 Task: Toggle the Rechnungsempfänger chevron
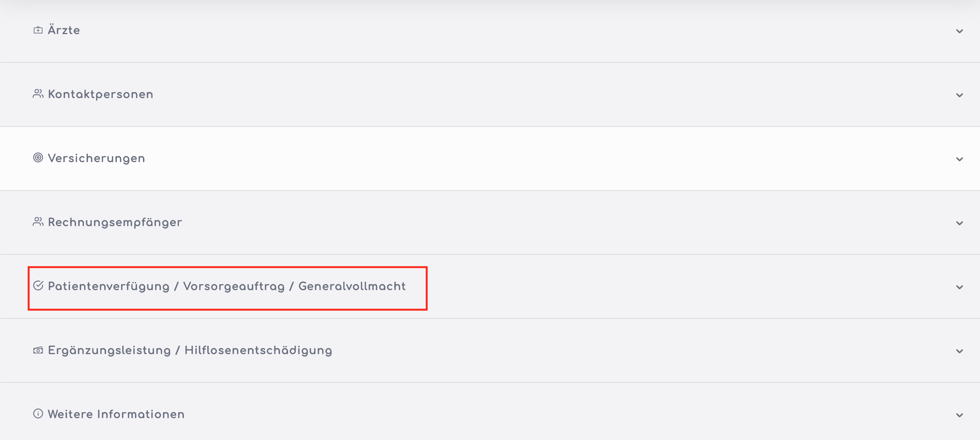pos(959,223)
